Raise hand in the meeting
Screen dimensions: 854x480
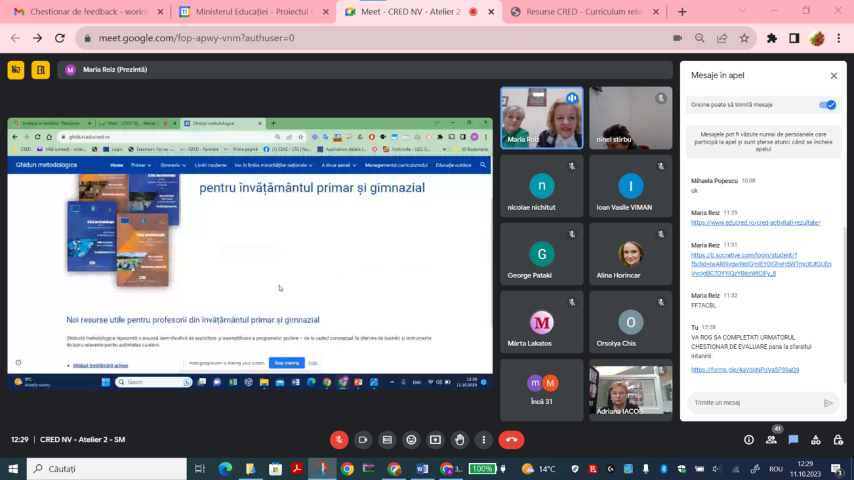[459, 439]
